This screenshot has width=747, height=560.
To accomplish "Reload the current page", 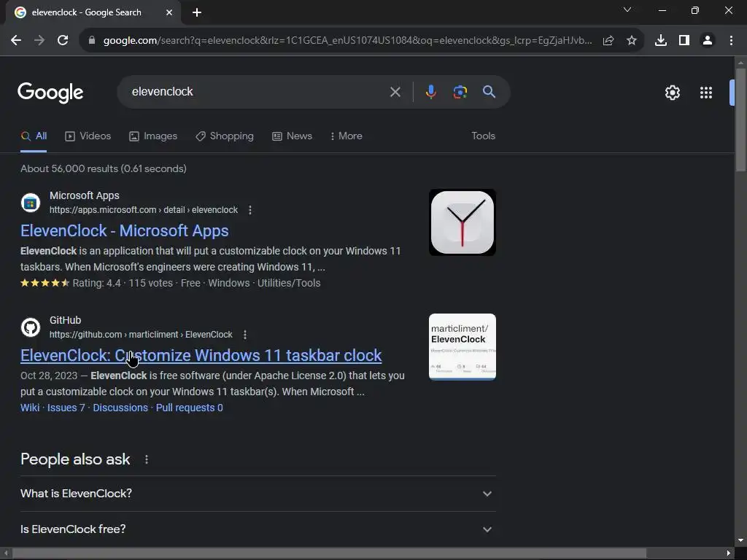I will click(63, 41).
